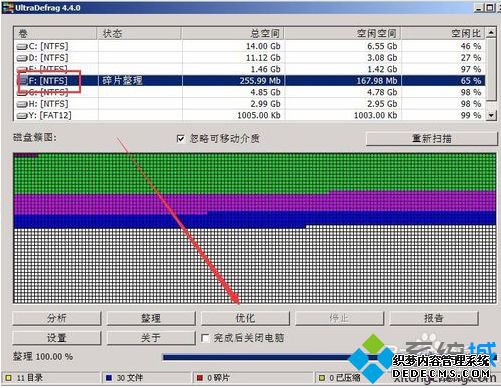Image resolution: width=501 pixels, height=388 pixels.
Task: Select the C: [NTFS] drive icon
Action: 22,47
